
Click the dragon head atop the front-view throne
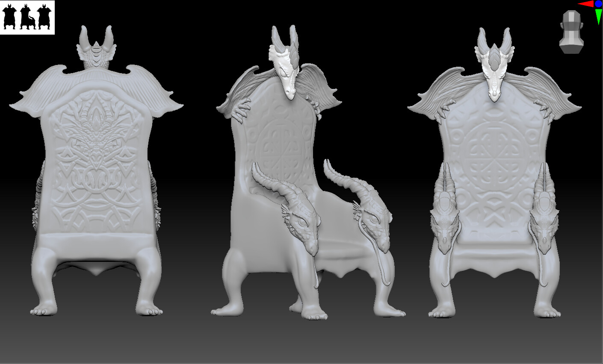click(x=494, y=68)
